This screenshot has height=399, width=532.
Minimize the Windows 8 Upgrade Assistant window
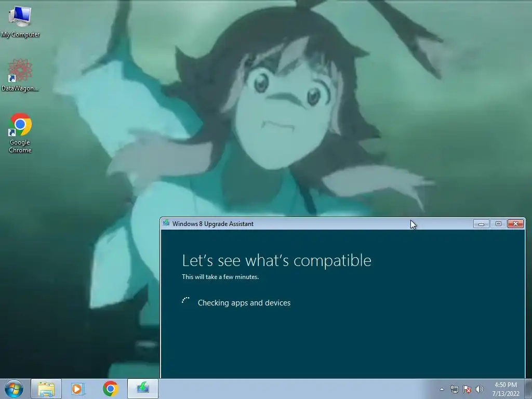pos(481,223)
